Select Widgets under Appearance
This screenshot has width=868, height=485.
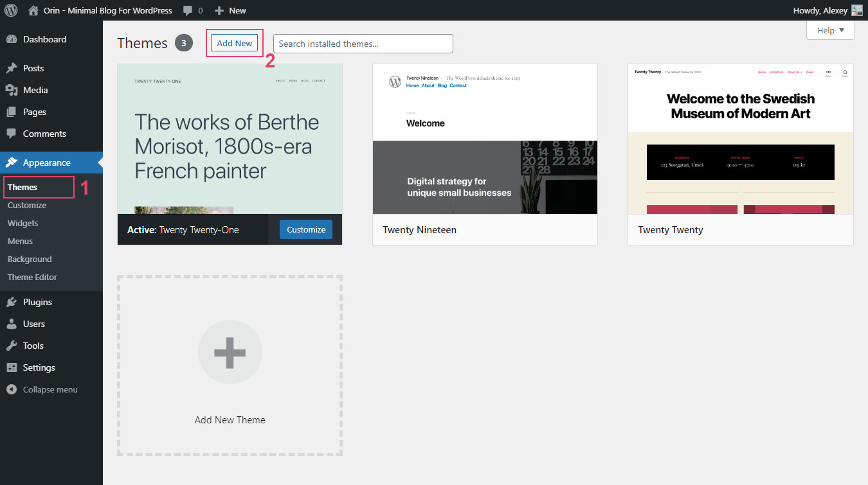tap(23, 223)
